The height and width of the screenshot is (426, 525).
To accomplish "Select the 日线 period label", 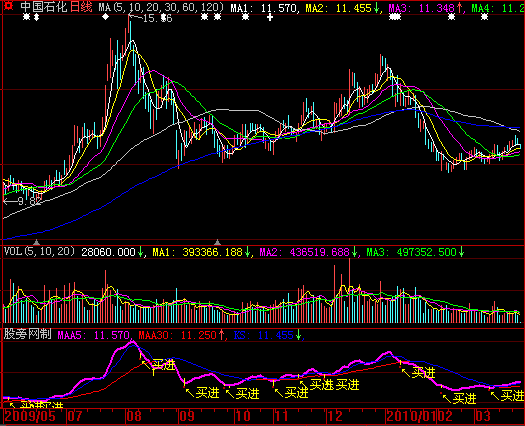I will (x=81, y=7).
